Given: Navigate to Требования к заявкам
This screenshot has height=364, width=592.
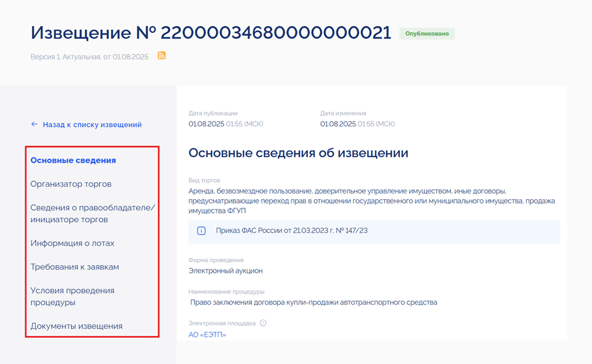Looking at the screenshot, I should tap(75, 267).
